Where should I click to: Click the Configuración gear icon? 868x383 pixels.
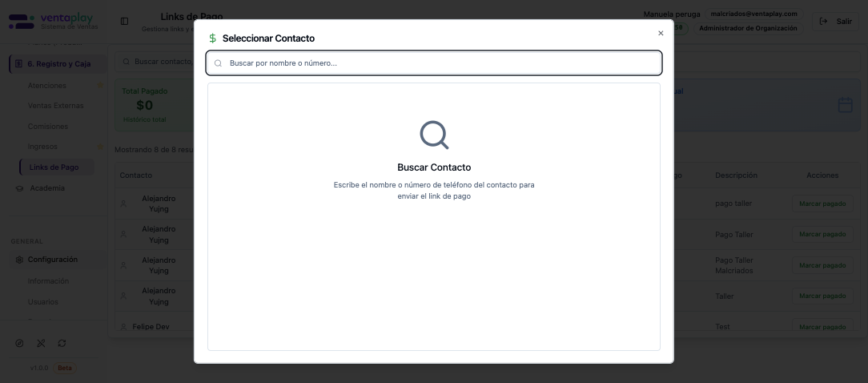point(19,260)
